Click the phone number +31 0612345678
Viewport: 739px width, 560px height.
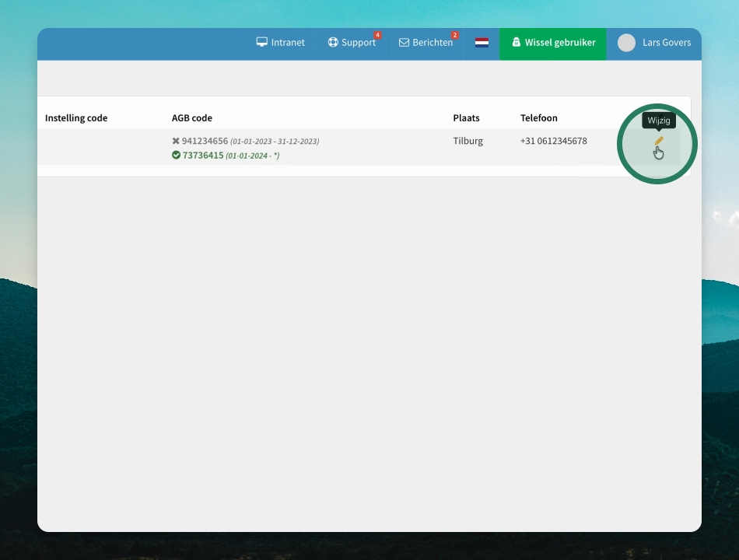pos(553,141)
